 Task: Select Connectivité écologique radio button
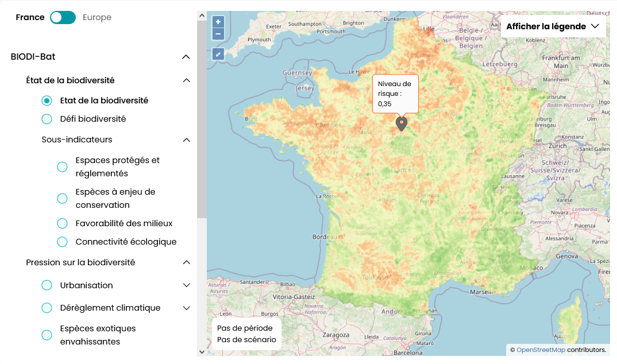pos(63,242)
